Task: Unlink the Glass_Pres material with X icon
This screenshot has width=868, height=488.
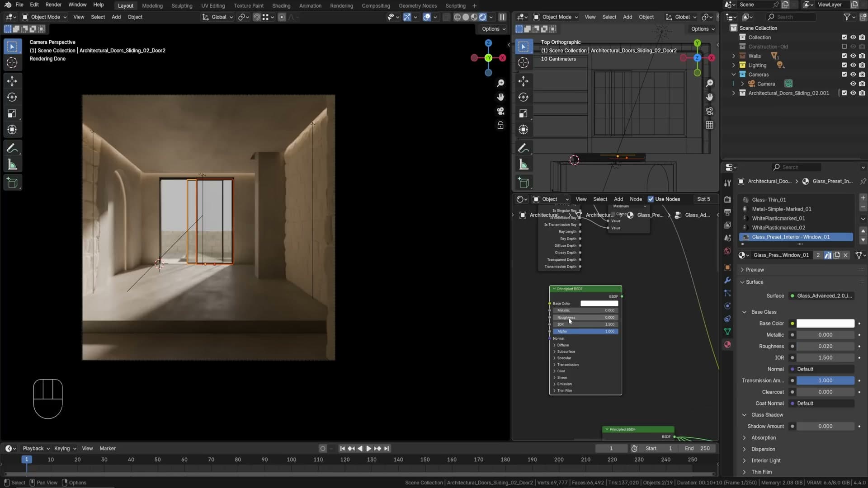Action: click(x=845, y=255)
